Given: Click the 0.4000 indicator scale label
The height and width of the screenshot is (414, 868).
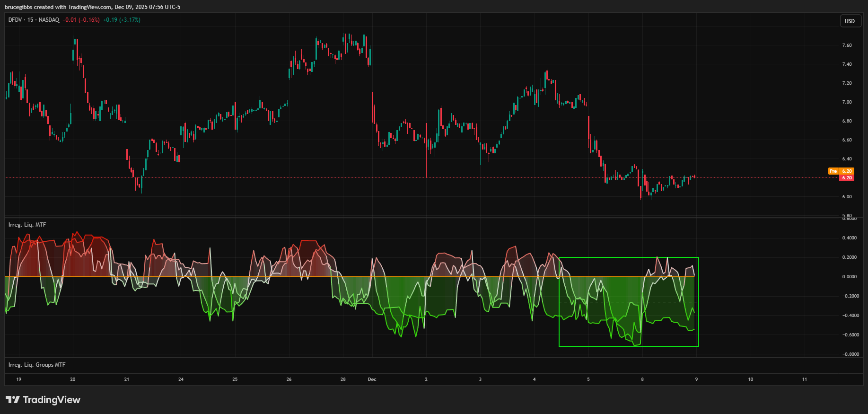Looking at the screenshot, I should pos(850,238).
